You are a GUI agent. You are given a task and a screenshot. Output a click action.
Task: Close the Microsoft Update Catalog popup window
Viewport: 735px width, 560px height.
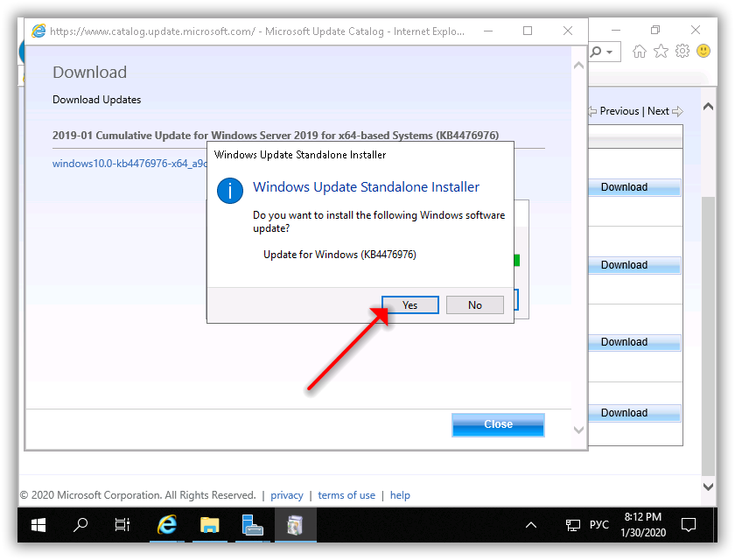pos(568,31)
